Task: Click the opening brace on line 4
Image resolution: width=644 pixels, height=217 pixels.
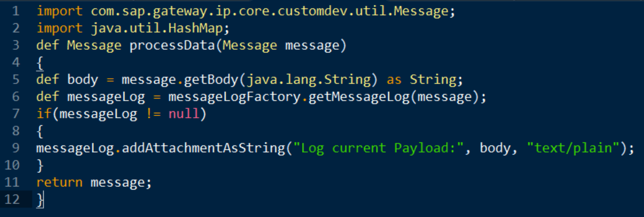Action: (40, 63)
